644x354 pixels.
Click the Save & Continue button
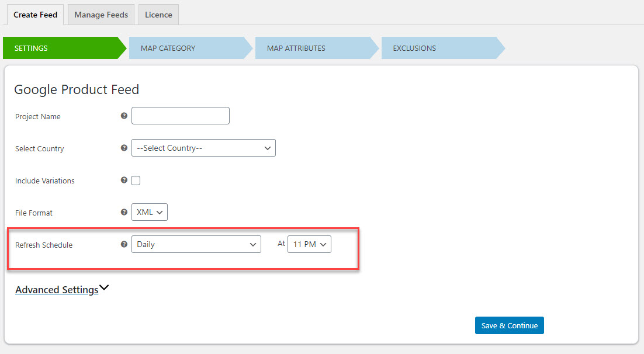tap(509, 325)
